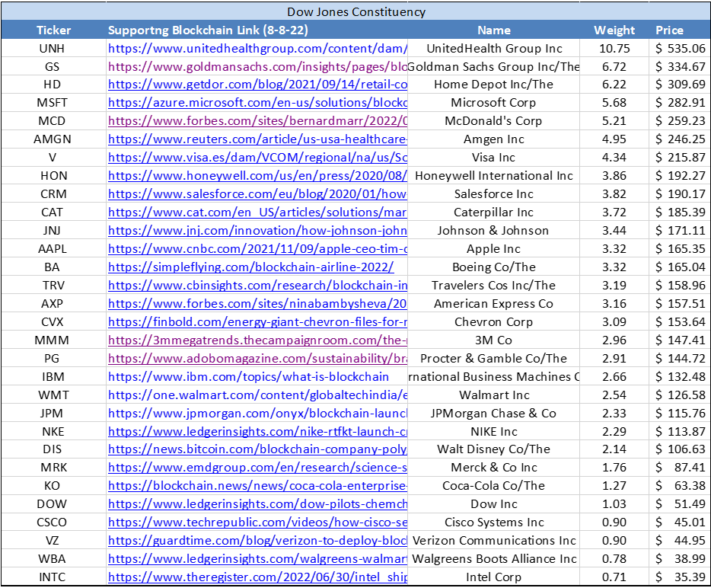Open the adobomagazine.com sustainability link
The width and height of the screenshot is (711, 588).
click(x=257, y=359)
